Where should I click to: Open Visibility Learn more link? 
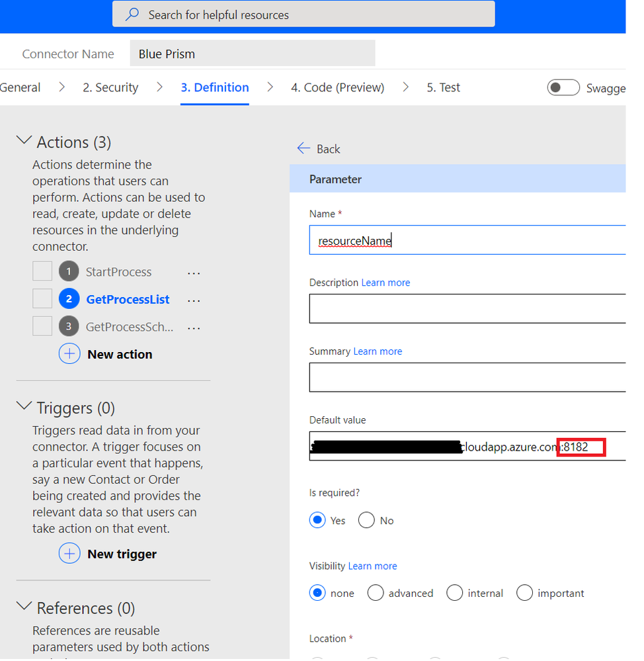(x=372, y=566)
